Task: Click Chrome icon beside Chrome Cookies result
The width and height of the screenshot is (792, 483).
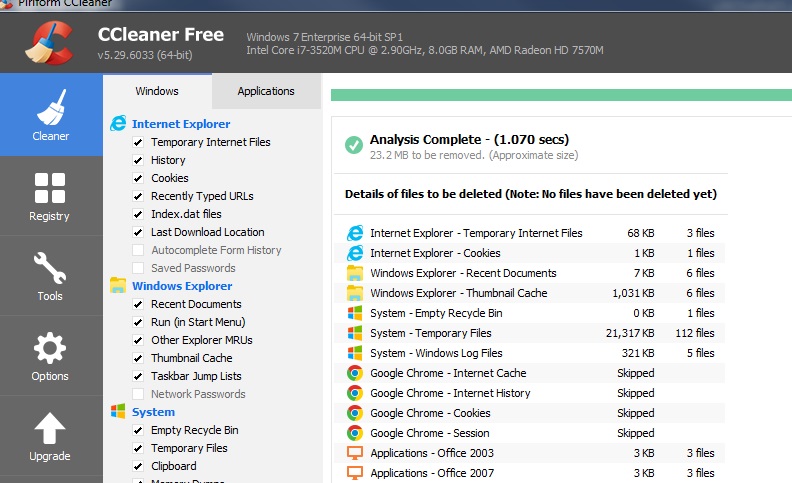Action: coord(355,413)
